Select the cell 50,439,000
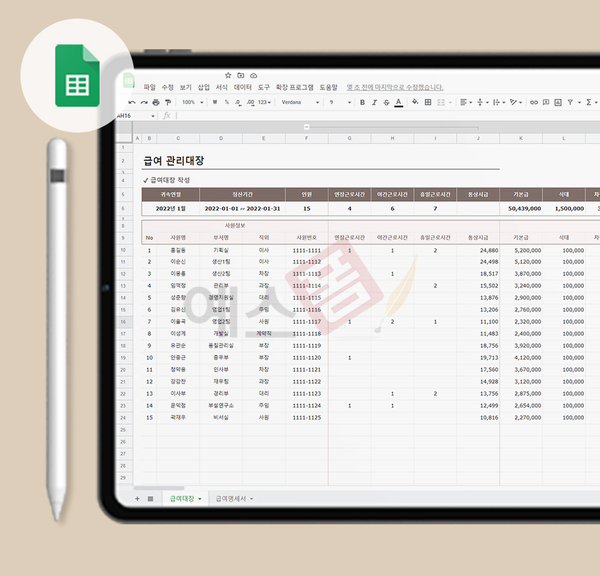600x576 pixels. pyautogui.click(x=521, y=209)
